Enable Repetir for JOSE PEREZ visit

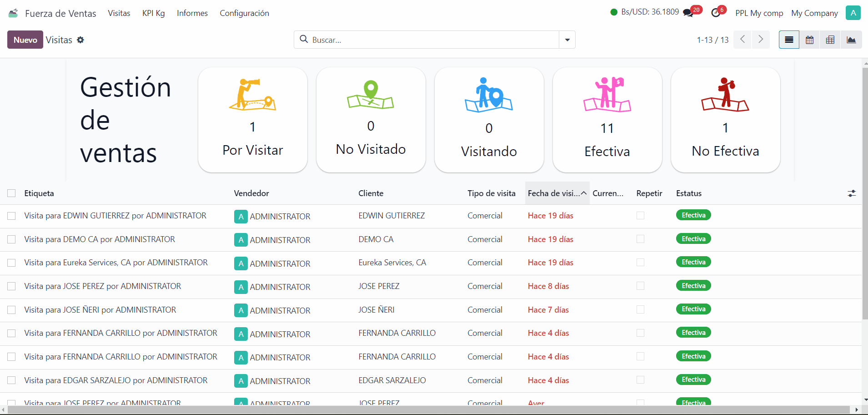coord(641,286)
